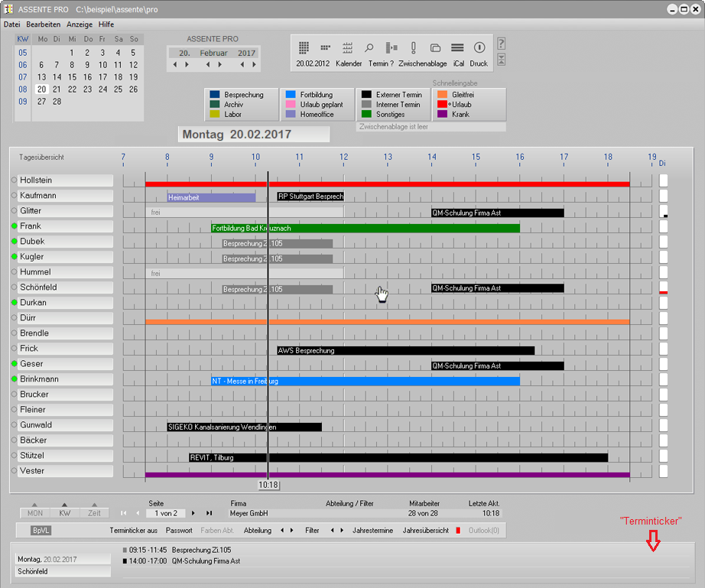This screenshot has height=588, width=705.
Task: Click the iCal export icon
Action: point(457,47)
